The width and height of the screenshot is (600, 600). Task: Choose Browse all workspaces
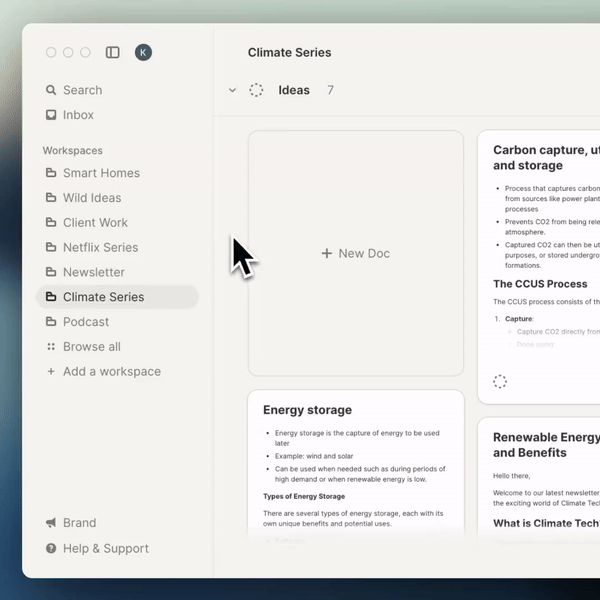click(117, 346)
